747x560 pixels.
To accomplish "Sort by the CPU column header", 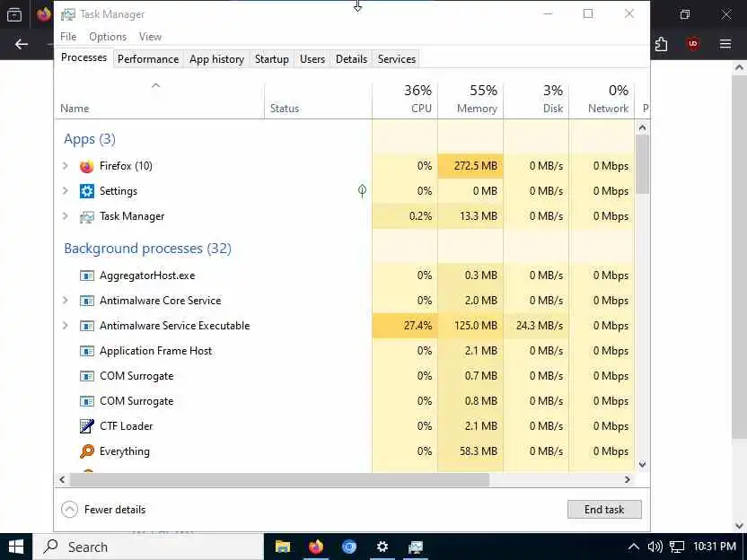I will point(405,99).
